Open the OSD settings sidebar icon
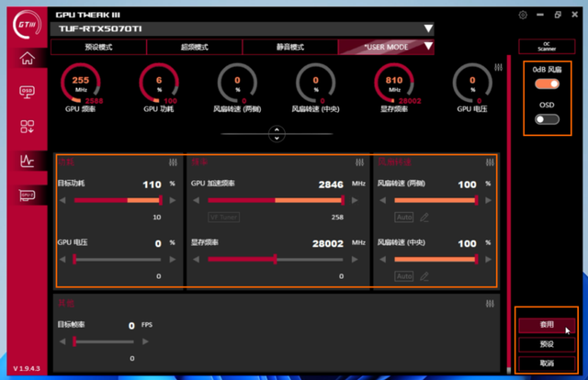The height and width of the screenshot is (380, 588). coord(27,92)
